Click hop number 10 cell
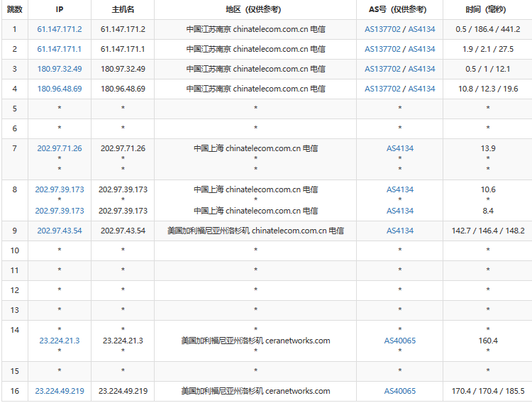 coord(15,250)
